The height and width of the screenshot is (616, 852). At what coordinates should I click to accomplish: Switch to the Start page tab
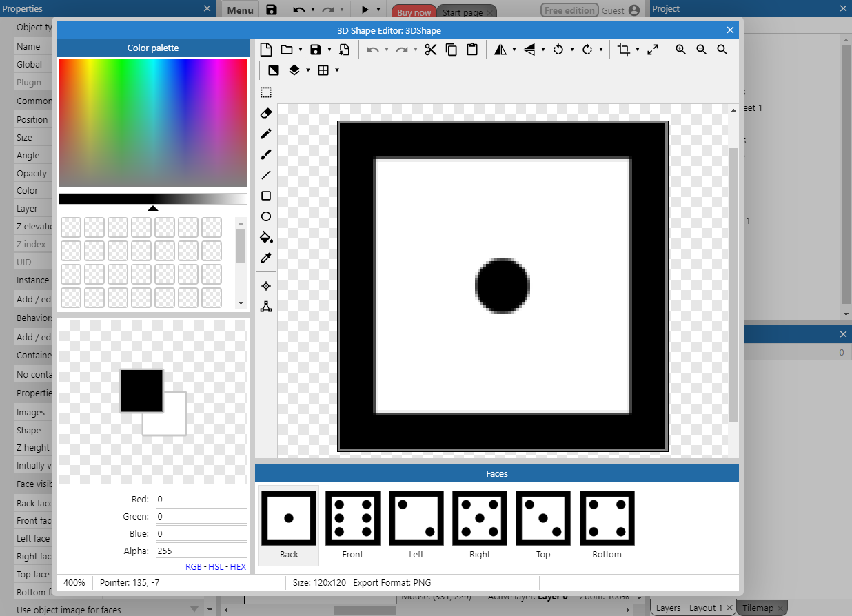click(462, 12)
